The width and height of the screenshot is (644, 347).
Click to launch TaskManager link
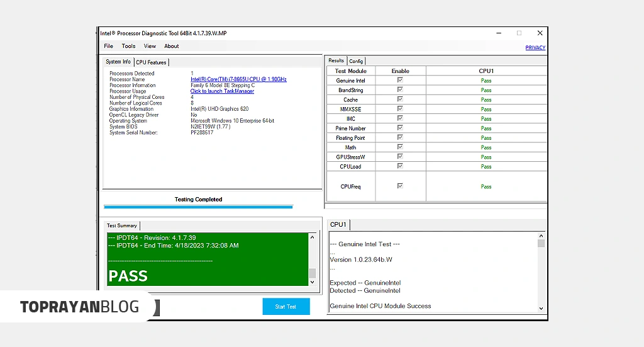pos(222,91)
